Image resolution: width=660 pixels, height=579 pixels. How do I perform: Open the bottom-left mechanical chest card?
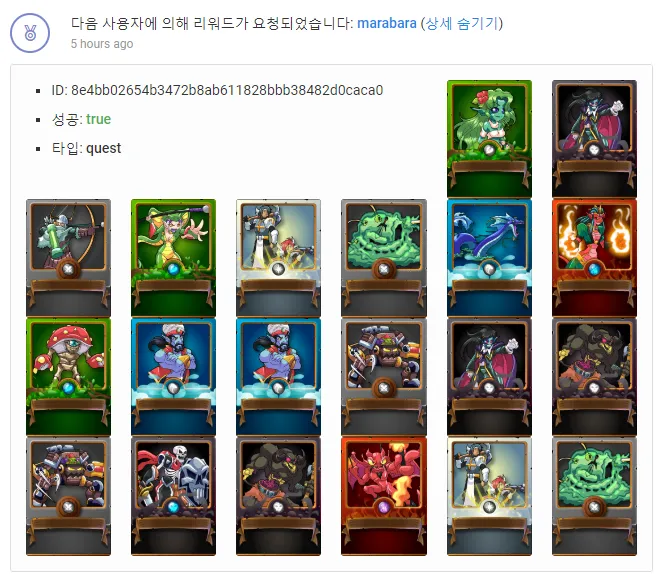click(x=68, y=496)
